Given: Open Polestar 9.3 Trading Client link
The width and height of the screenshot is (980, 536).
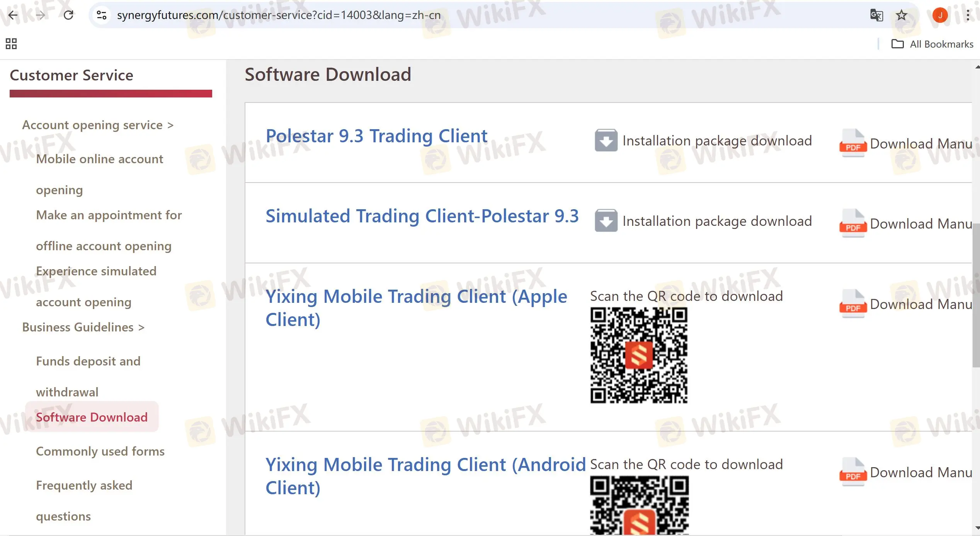Looking at the screenshot, I should pos(376,136).
